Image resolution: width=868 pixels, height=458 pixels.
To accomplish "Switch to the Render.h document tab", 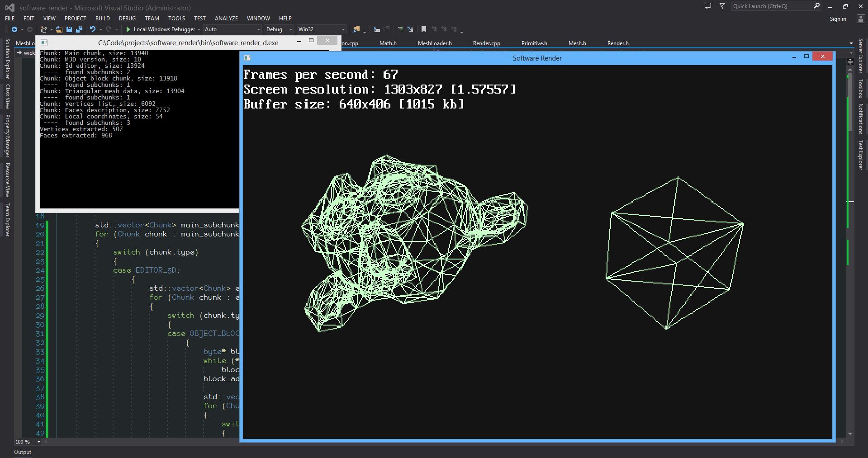I will (618, 43).
